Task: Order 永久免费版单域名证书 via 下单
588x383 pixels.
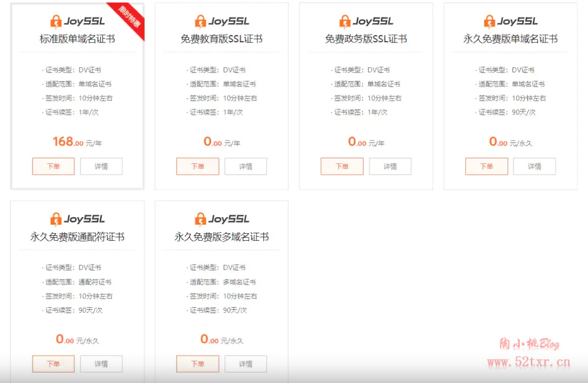Action: point(486,166)
